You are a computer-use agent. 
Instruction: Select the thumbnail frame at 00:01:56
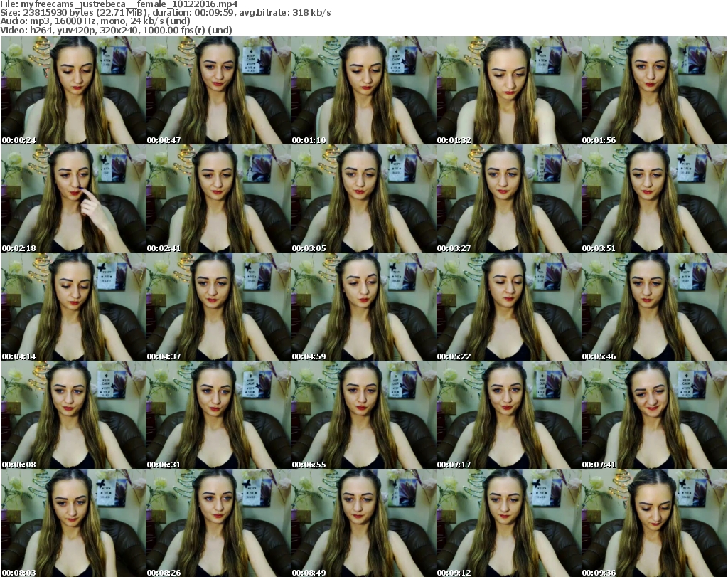[x=654, y=90]
